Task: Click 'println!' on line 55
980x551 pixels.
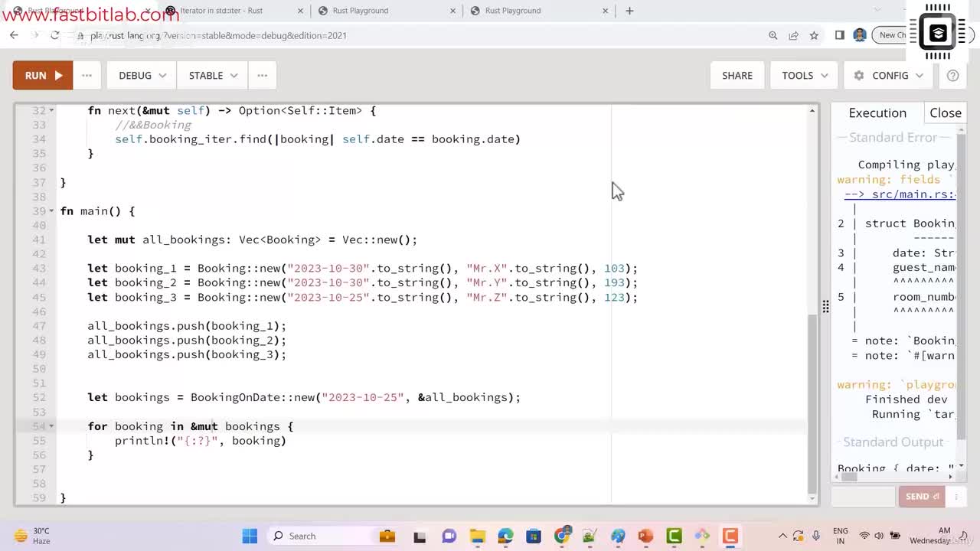Action: pos(142,441)
